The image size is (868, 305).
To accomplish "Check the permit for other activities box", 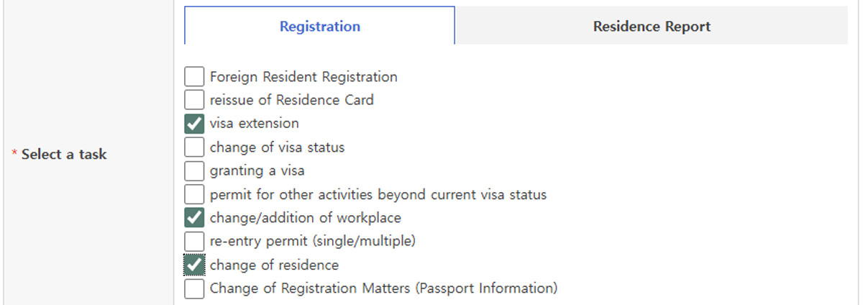I will 194,194.
